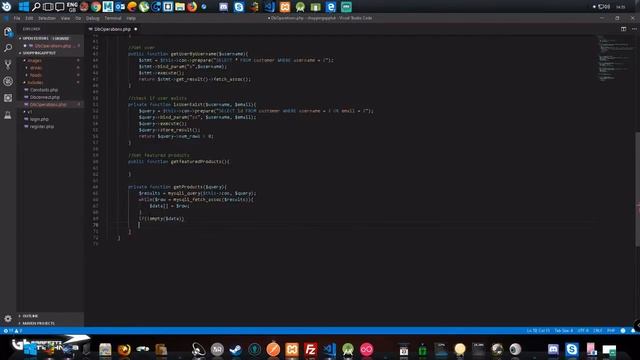
Task: Click the Split Editor icon
Action: (623, 29)
